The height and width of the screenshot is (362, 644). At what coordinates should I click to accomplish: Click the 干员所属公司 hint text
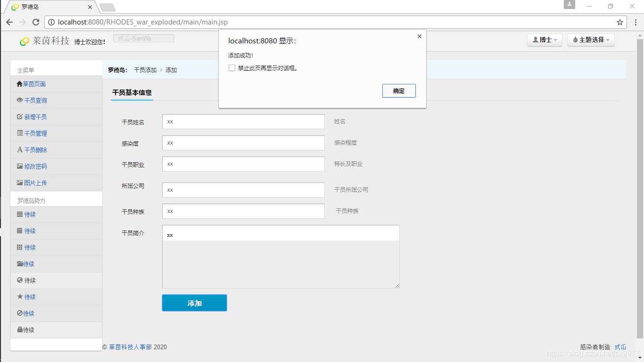(351, 190)
